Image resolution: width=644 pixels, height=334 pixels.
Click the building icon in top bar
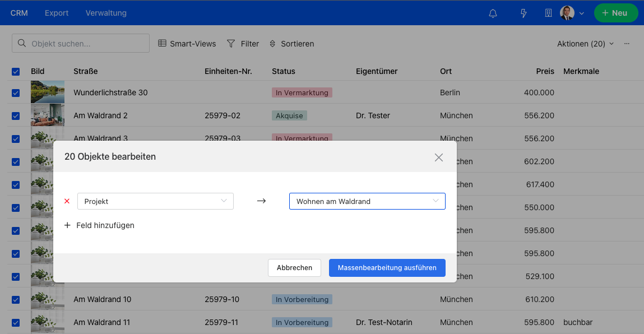548,13
